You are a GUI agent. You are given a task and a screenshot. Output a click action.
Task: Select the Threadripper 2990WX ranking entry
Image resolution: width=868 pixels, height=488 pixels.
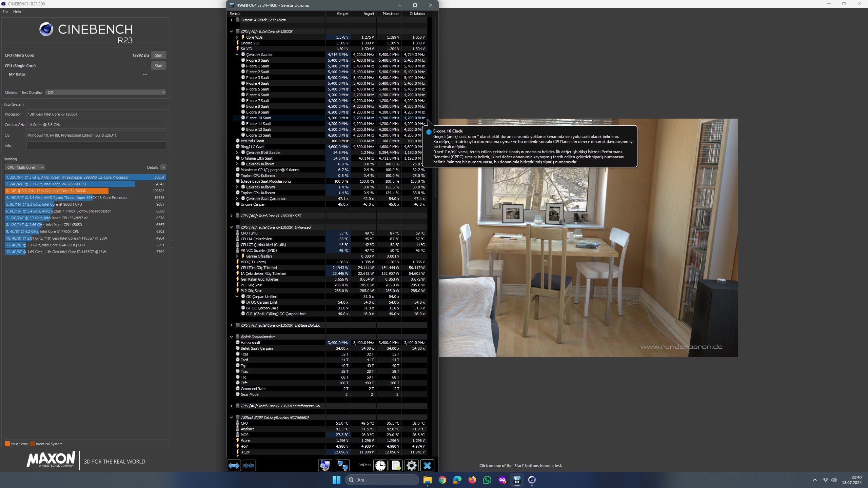pos(85,177)
